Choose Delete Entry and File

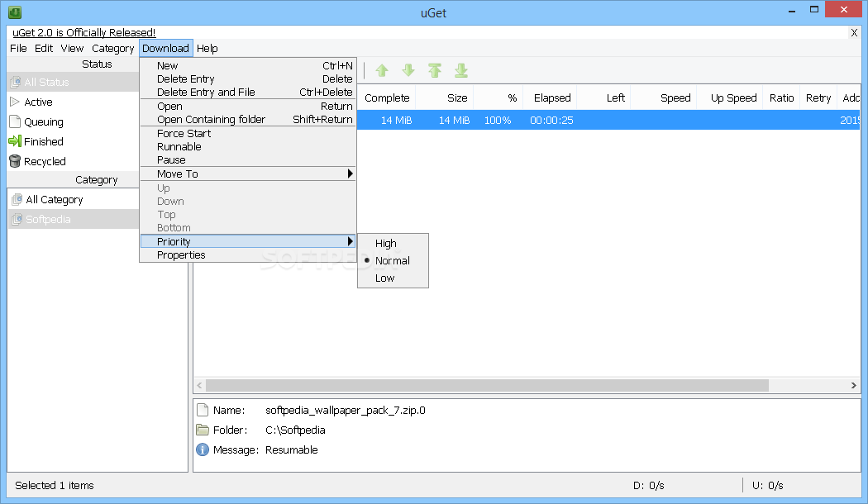tap(248, 93)
